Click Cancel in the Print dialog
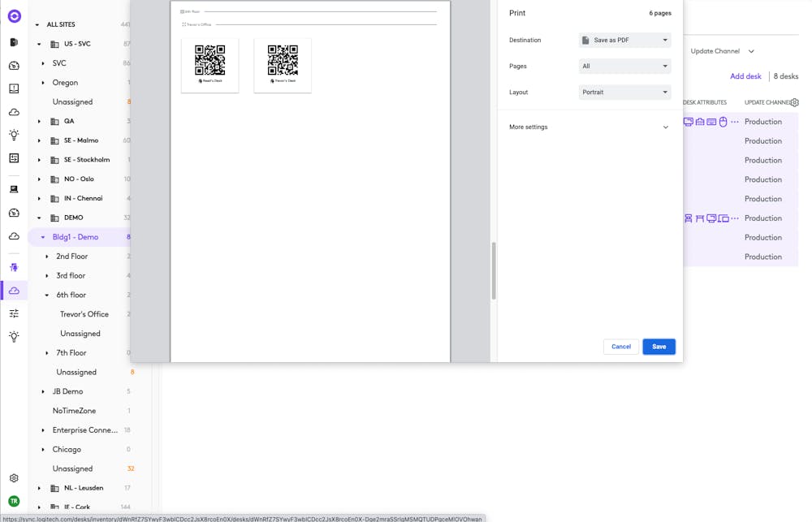 pos(620,346)
